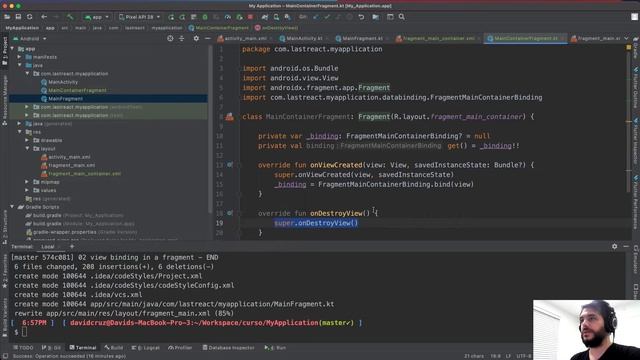Expand the drawable folder
Image resolution: width=640 pixels, height=360 pixels.
coord(27,140)
